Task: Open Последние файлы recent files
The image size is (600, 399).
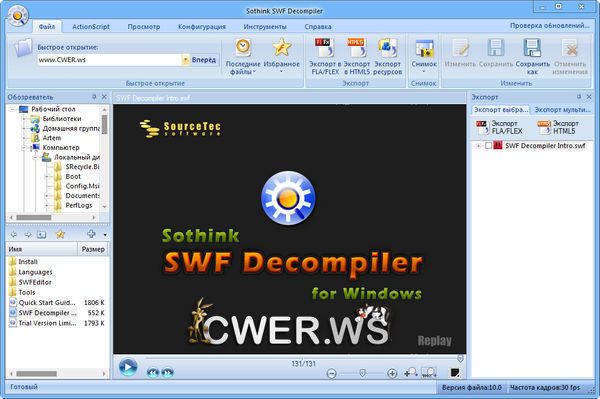Action: tap(243, 57)
